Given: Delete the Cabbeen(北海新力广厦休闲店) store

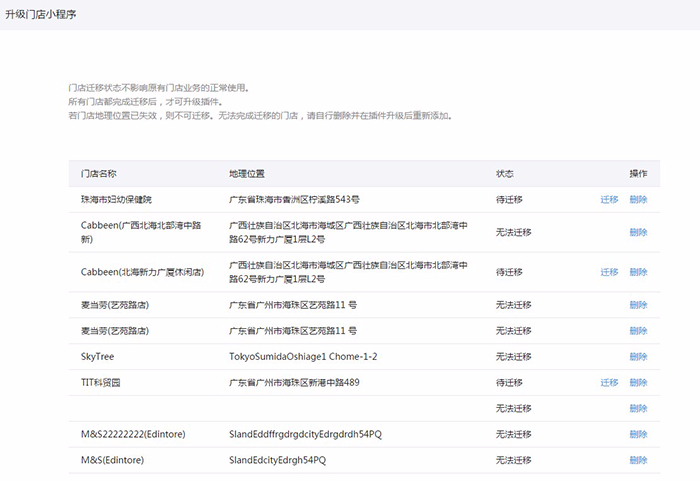Looking at the screenshot, I should point(638,272).
